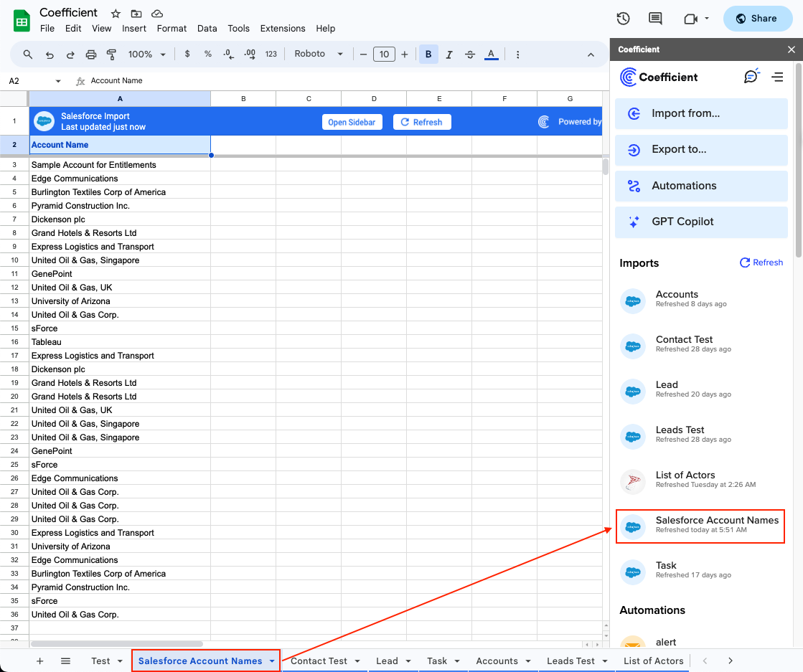Switch to the Test sheet tab

[x=101, y=661]
